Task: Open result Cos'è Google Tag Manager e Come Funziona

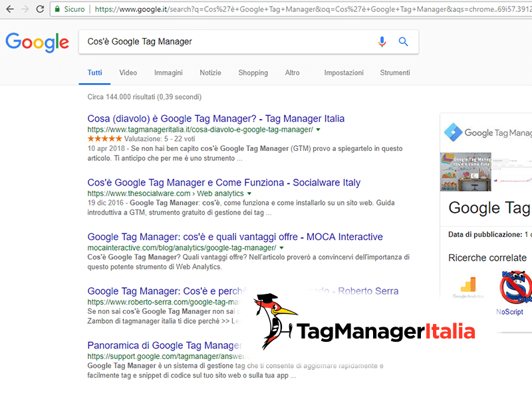Action: pyautogui.click(x=224, y=182)
